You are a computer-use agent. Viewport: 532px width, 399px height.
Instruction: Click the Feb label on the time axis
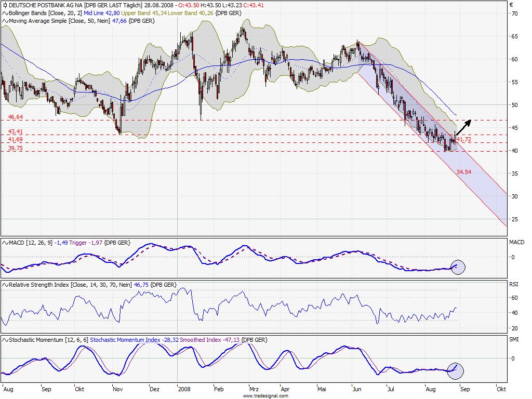(x=219, y=389)
